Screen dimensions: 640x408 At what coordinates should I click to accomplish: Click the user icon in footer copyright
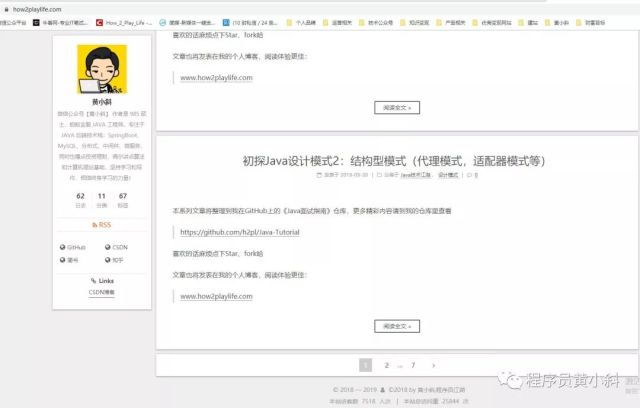coord(382,390)
